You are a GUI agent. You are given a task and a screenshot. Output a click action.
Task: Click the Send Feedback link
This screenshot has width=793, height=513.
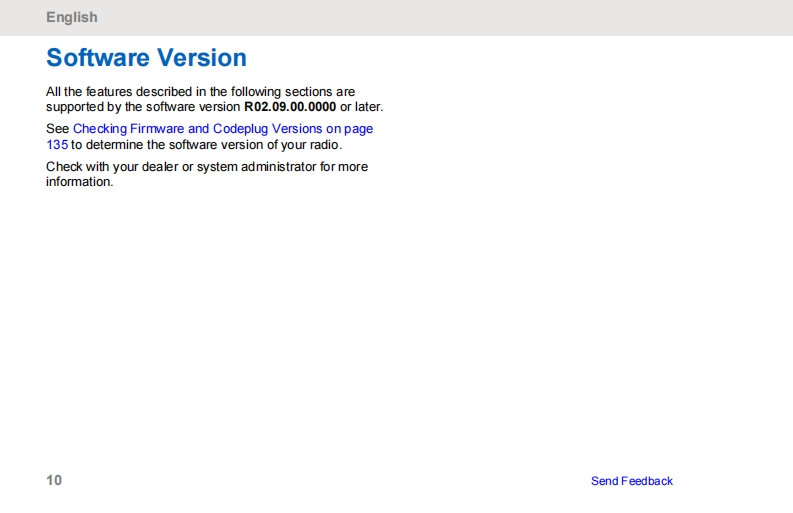click(x=631, y=481)
